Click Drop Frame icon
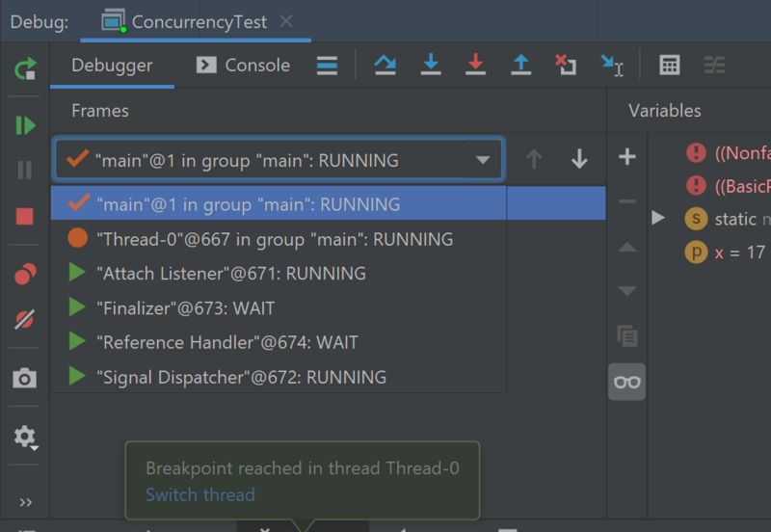The image size is (771, 532). (566, 65)
